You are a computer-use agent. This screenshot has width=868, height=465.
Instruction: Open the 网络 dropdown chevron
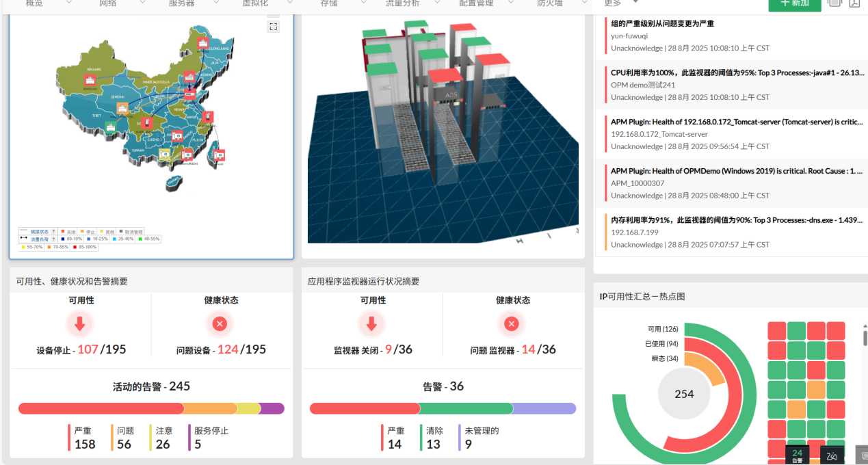click(142, 3)
